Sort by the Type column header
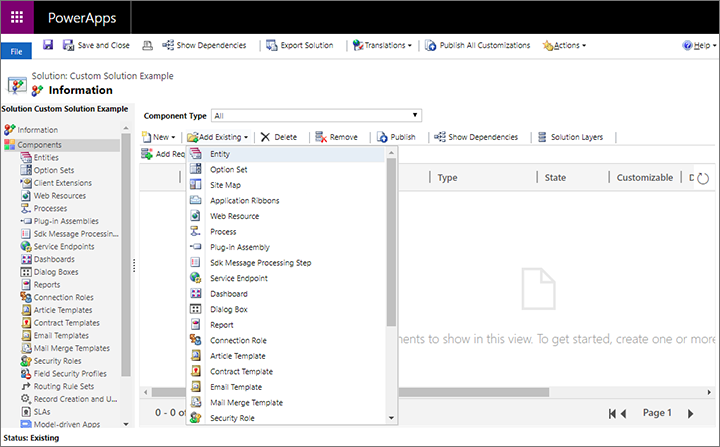This screenshot has height=447, width=720. tap(447, 177)
